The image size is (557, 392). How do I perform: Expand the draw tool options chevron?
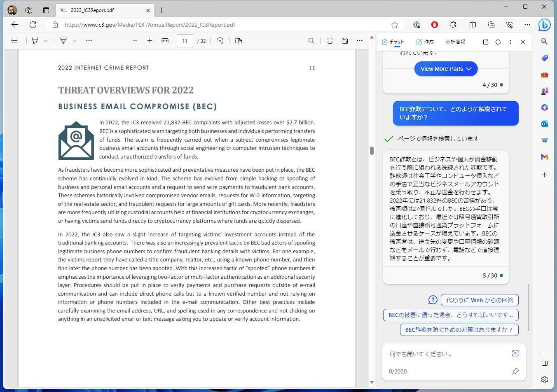(73, 40)
